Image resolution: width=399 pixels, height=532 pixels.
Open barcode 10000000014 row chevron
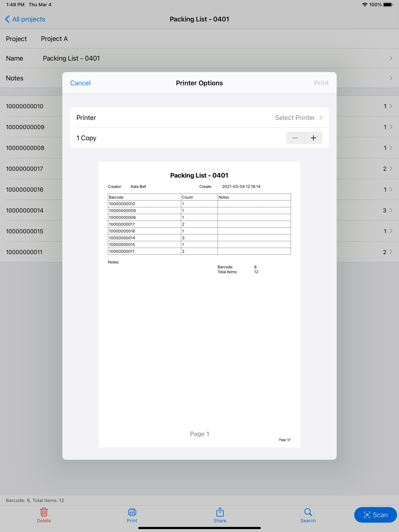coord(391,210)
